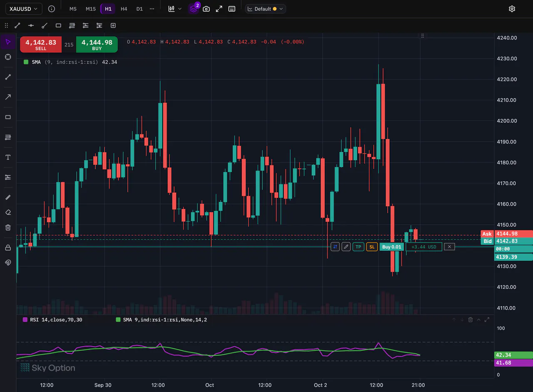Image resolution: width=533 pixels, height=392 pixels.
Task: Pick the arrow drawing tool in sidebar
Action: 8,97
